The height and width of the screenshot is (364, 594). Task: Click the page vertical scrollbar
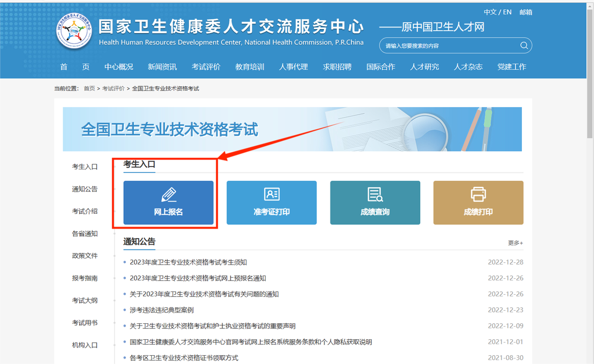[590, 110]
